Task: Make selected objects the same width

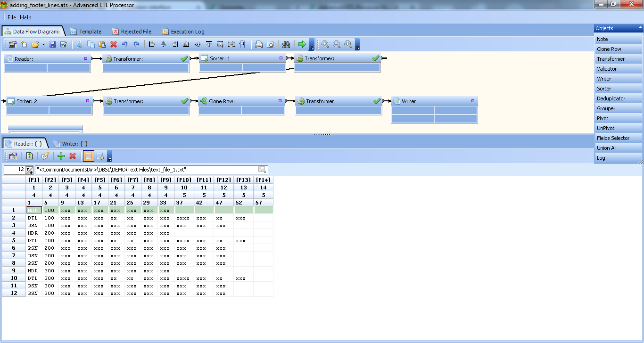Action: (220, 45)
